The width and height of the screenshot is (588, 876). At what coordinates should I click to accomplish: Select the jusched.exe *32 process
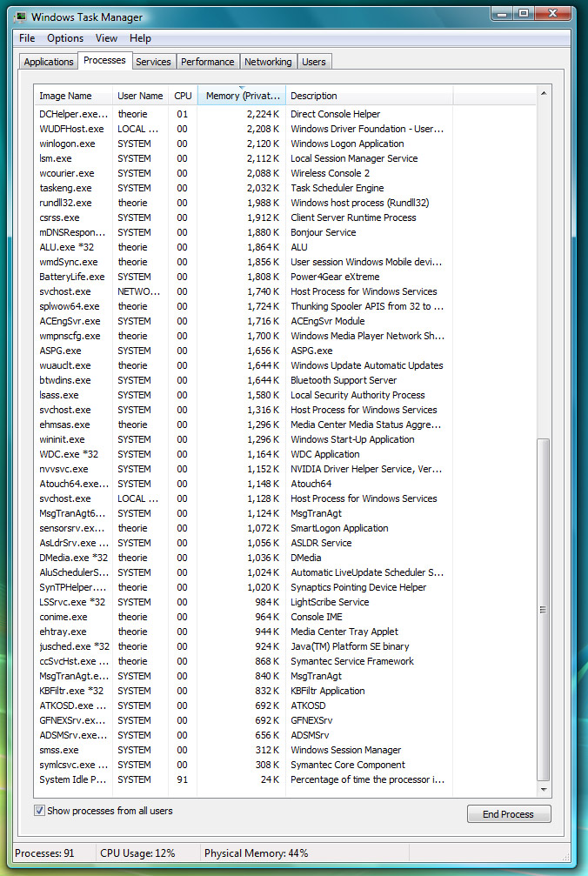(244, 647)
